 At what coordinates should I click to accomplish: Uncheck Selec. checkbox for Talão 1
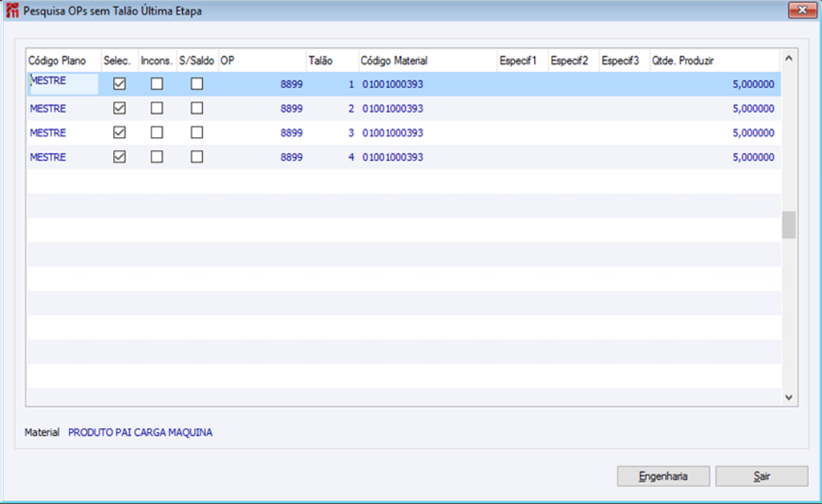click(x=119, y=84)
